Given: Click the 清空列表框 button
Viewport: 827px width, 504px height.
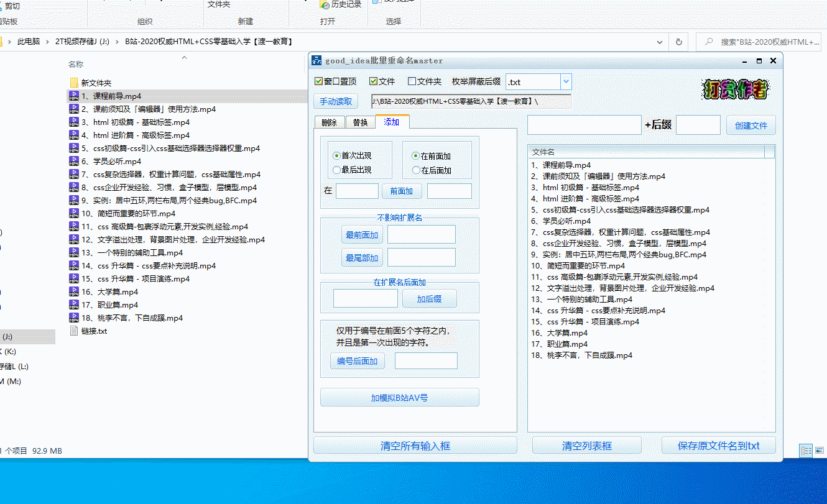Looking at the screenshot, I should pos(587,446).
